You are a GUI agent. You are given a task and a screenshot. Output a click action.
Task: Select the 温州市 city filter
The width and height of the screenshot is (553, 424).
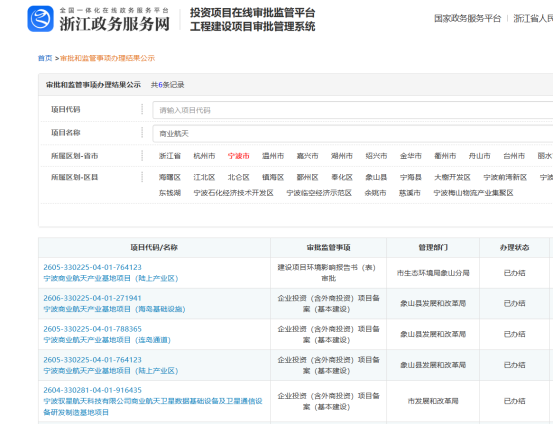(273, 156)
